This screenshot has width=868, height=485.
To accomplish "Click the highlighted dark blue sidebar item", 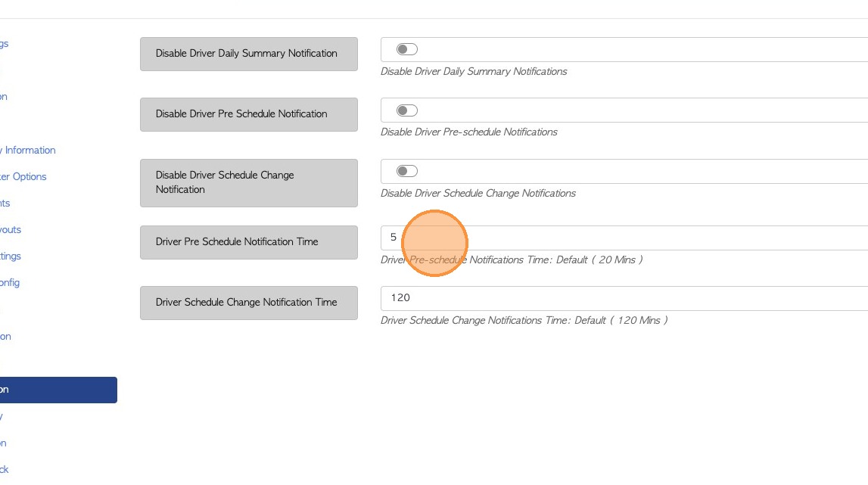I will point(58,390).
